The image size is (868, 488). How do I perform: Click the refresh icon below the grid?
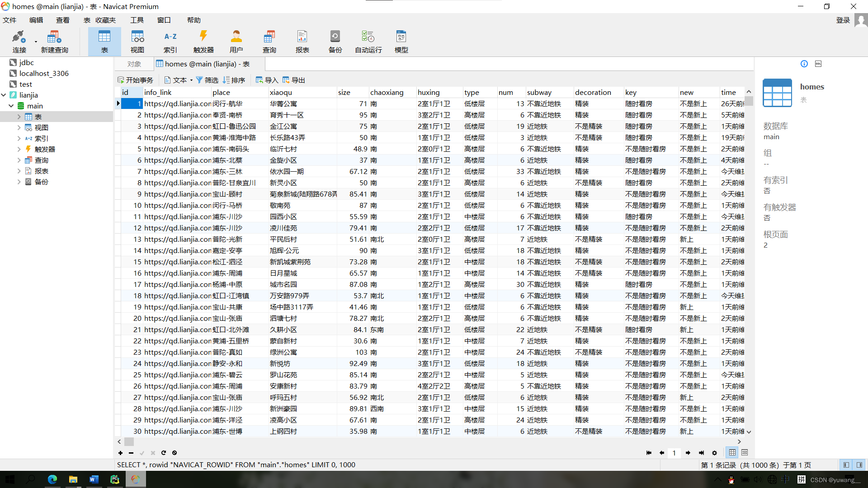pos(164,453)
